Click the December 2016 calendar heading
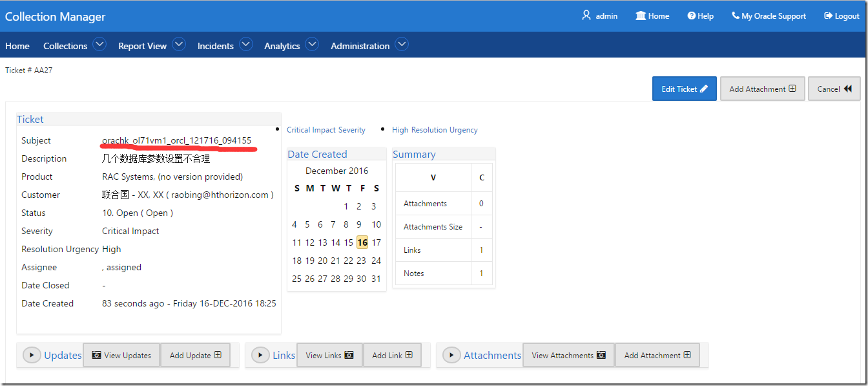Screen dimensions: 868x386 click(337, 171)
